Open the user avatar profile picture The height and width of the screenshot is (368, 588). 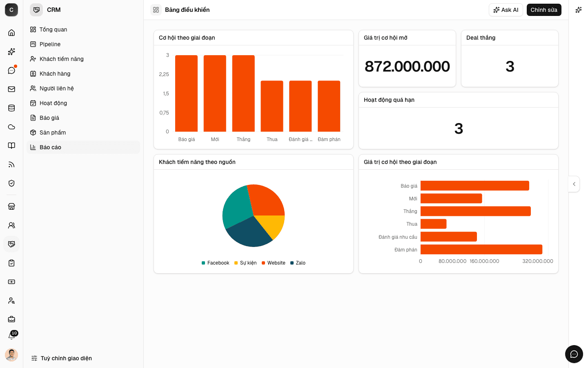[11, 355]
